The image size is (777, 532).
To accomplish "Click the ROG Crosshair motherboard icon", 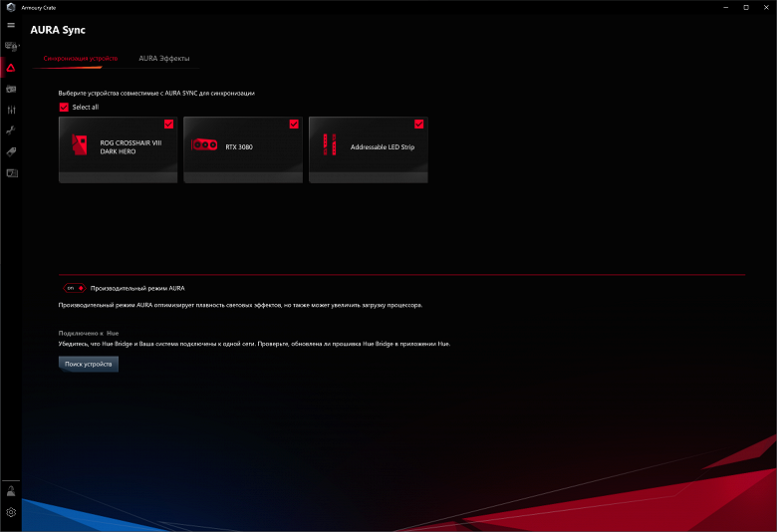I will (x=80, y=144).
